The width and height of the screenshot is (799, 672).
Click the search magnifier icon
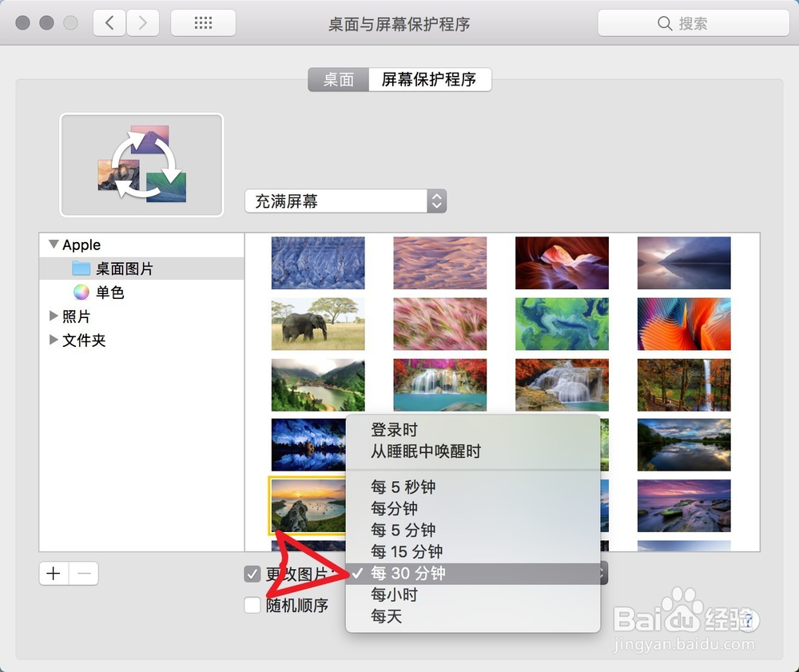[666, 23]
